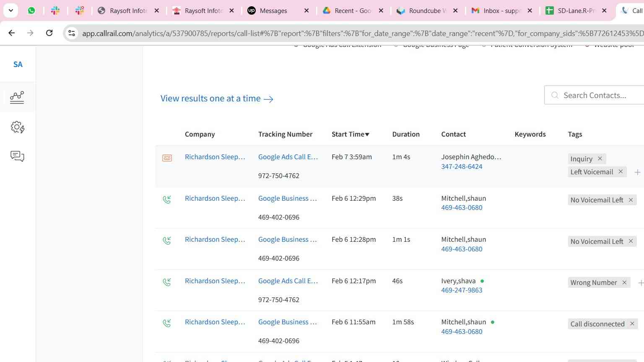Viewport: 644px width, 362px height.
Task: Add a tag to Josephin Aghedo call
Action: [637, 172]
